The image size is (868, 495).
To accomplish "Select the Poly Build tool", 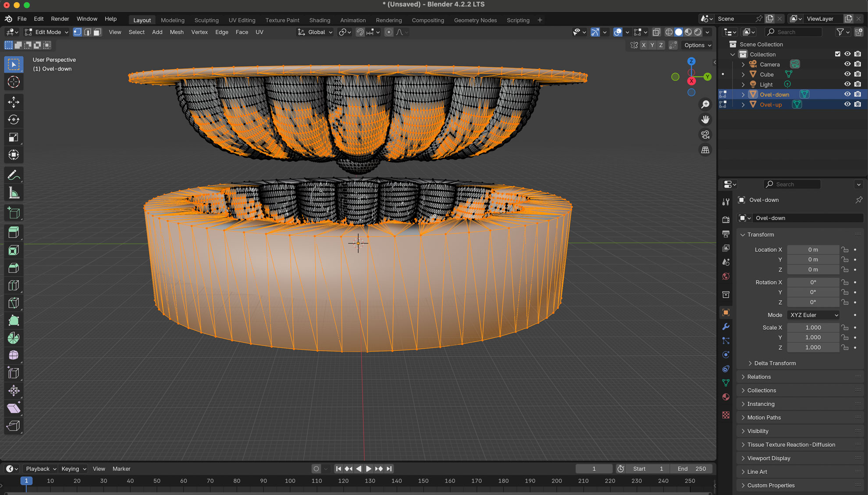I will click(14, 321).
